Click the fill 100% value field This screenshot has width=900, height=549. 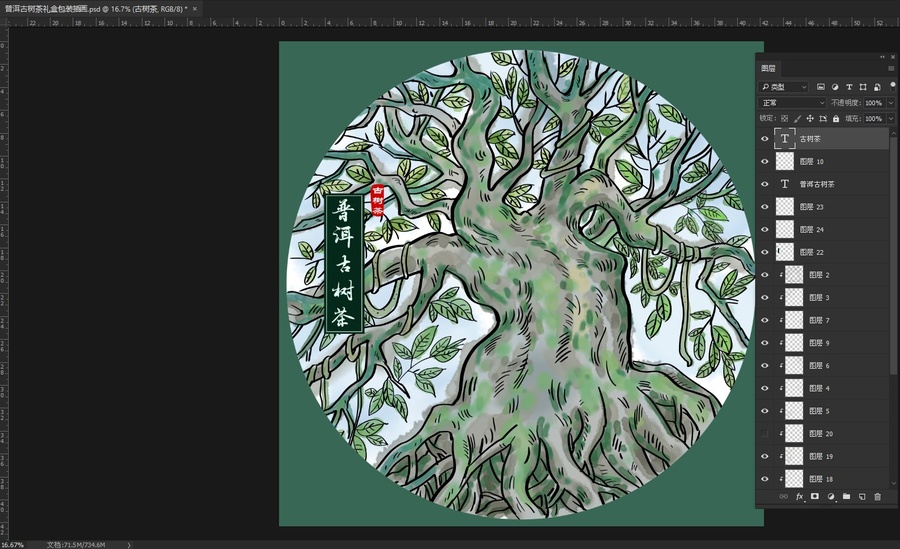(874, 118)
